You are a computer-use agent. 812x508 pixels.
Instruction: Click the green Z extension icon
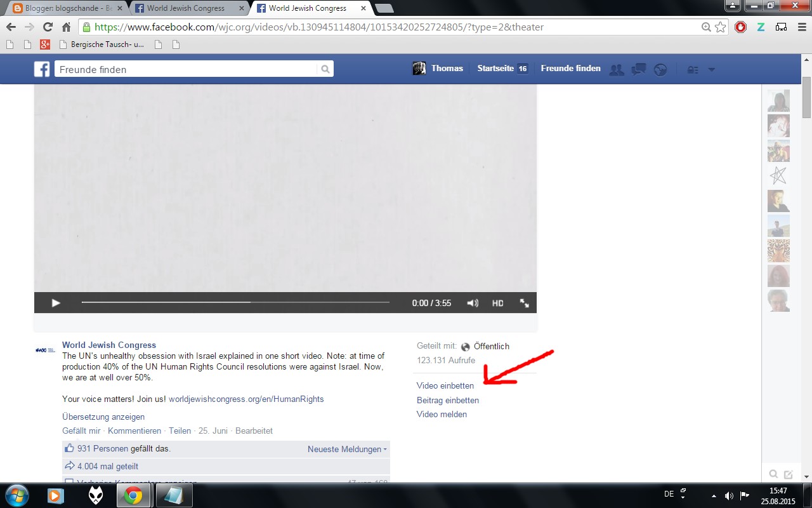click(x=761, y=27)
